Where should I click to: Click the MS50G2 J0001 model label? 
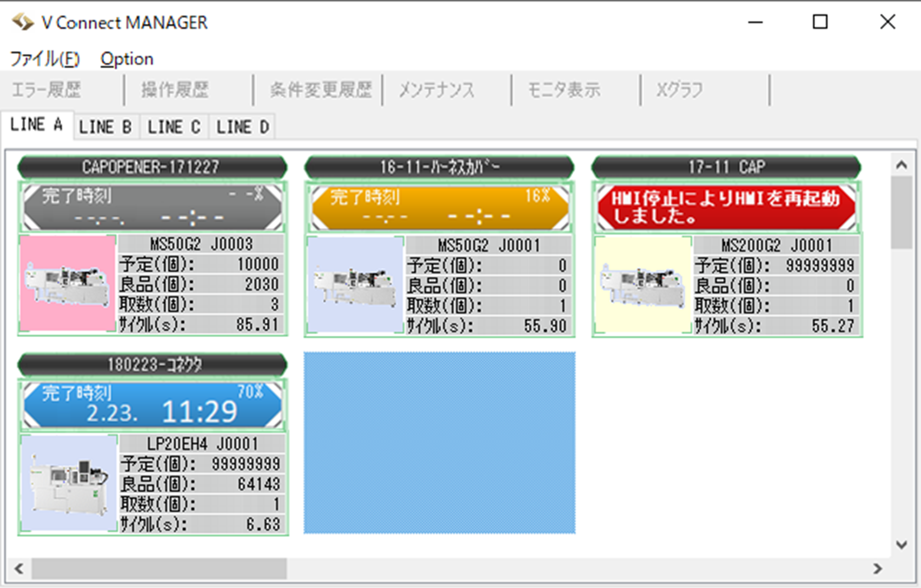pos(489,246)
